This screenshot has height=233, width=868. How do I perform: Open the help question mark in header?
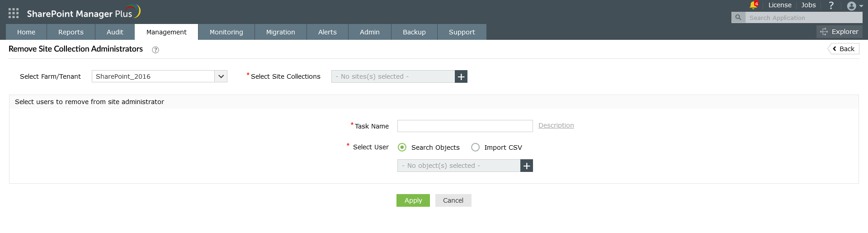(831, 5)
